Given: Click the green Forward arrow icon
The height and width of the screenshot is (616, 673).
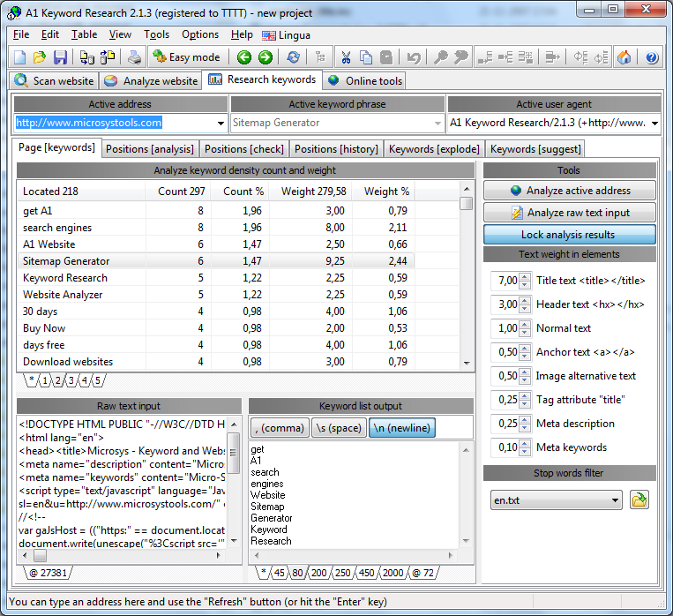Looking at the screenshot, I should (265, 57).
